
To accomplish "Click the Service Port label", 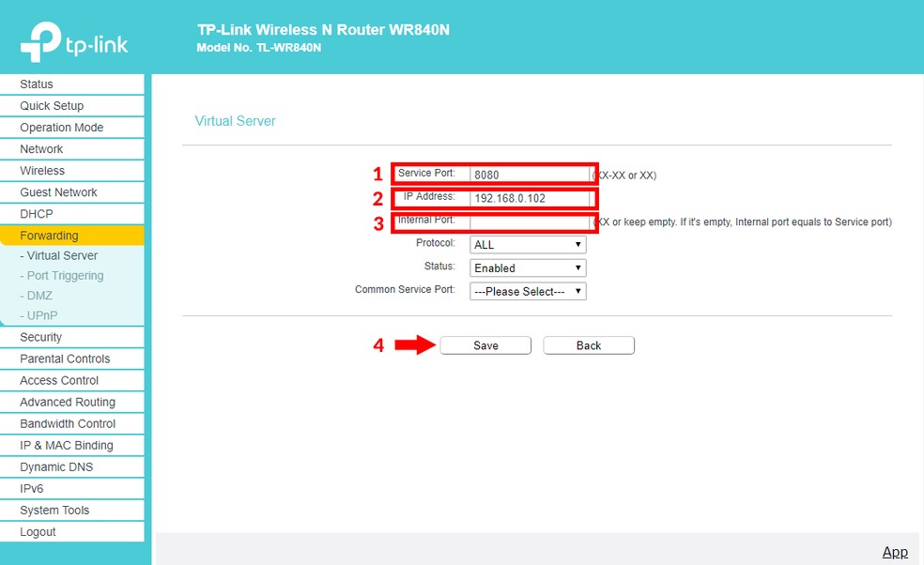I will (426, 173).
